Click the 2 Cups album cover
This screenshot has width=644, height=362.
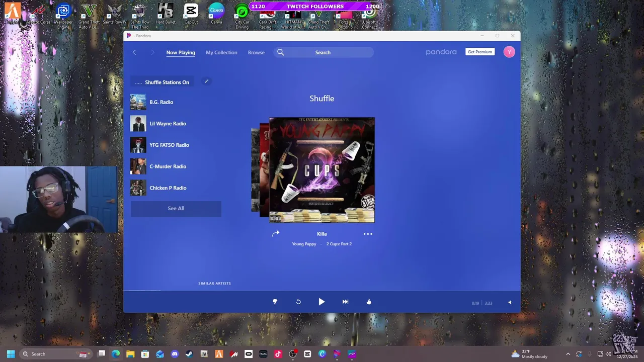pyautogui.click(x=322, y=170)
